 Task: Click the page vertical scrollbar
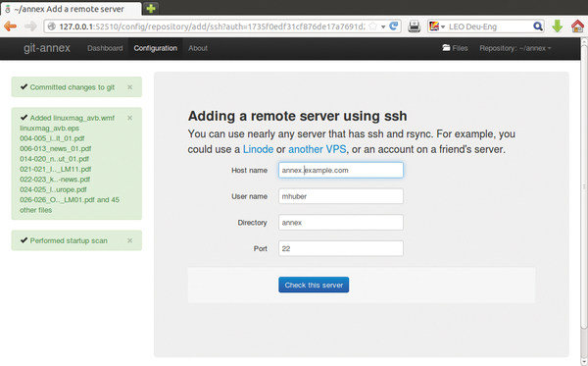point(584,187)
